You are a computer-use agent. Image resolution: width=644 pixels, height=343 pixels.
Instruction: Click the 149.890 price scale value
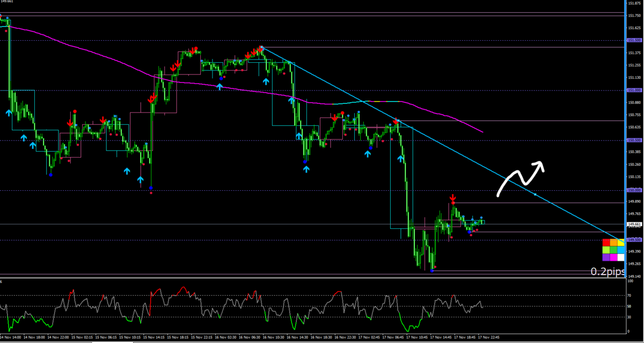(x=634, y=202)
